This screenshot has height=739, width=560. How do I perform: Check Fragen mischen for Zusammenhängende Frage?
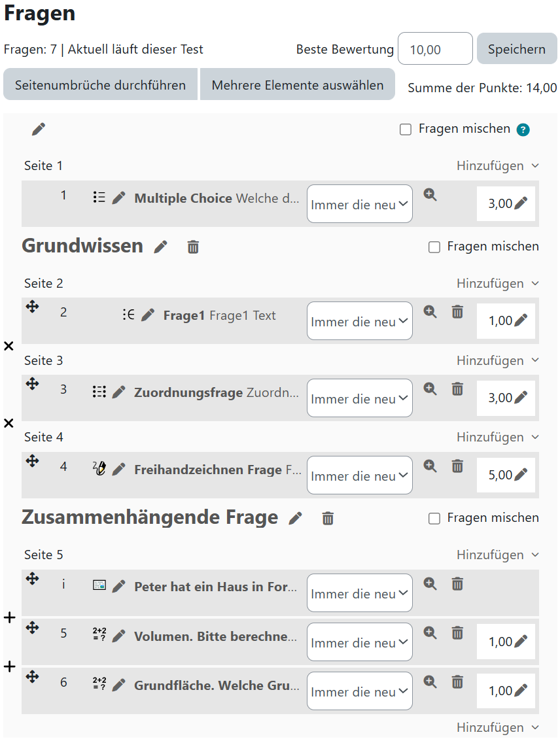(434, 519)
